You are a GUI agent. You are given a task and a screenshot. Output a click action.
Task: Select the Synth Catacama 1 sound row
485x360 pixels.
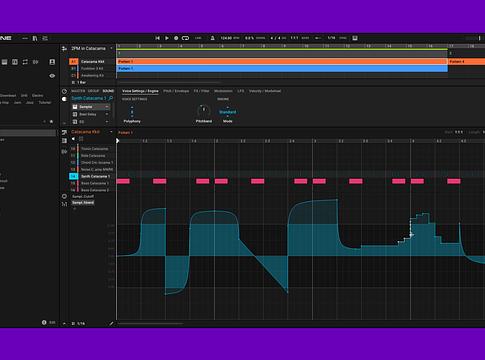pyautogui.click(x=92, y=176)
